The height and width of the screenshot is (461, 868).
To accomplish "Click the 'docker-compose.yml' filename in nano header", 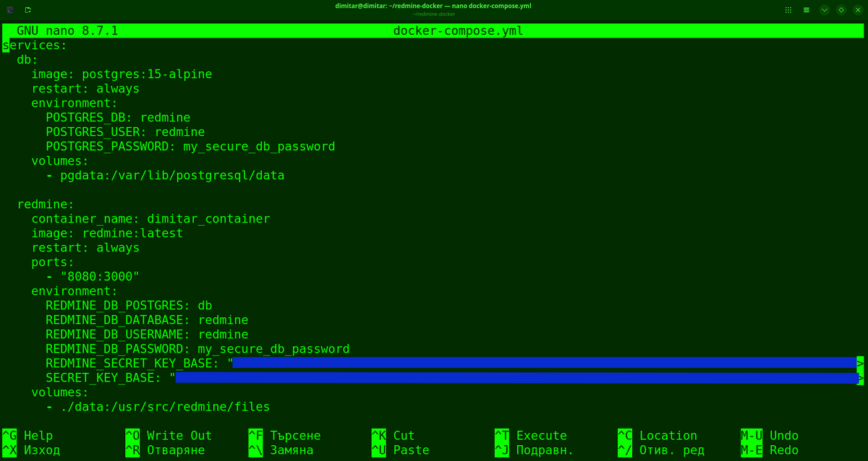I will pos(458,31).
